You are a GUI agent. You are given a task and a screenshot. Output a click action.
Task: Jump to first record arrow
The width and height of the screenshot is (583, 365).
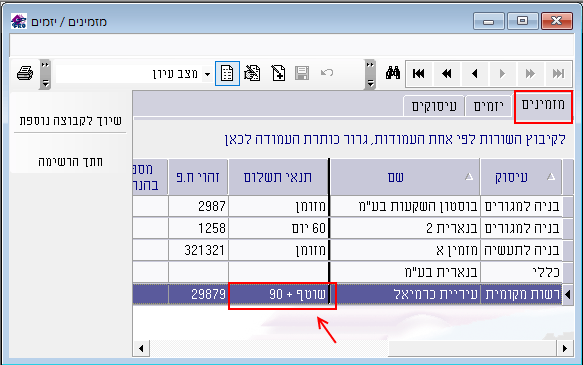point(419,74)
